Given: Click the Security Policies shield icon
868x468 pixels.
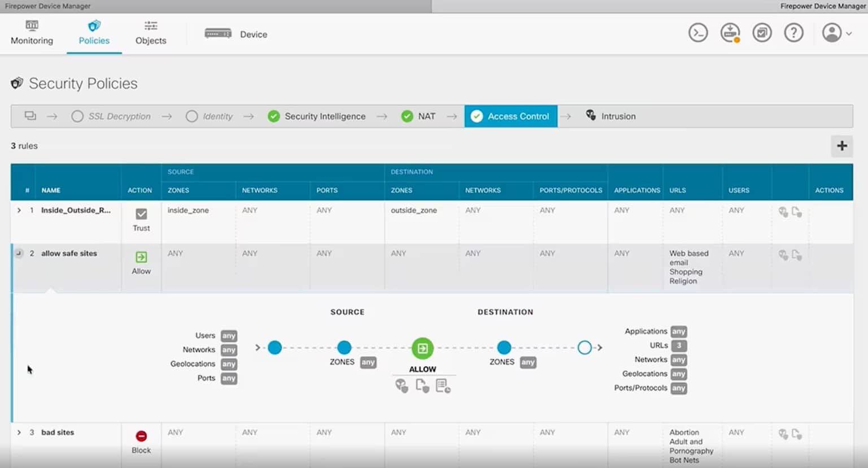Looking at the screenshot, I should [x=17, y=83].
